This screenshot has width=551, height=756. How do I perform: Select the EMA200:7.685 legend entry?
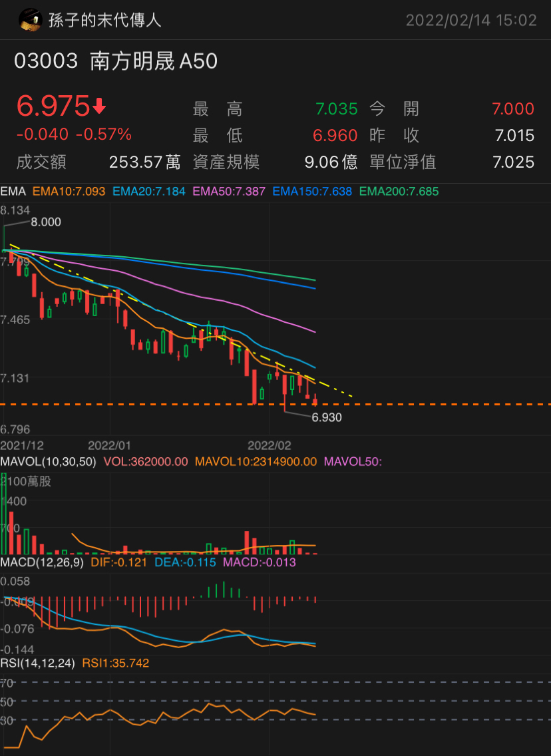click(x=399, y=192)
